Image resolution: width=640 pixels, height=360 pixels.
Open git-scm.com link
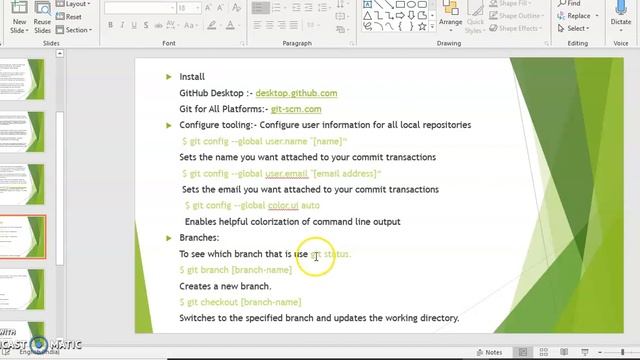tap(296, 109)
